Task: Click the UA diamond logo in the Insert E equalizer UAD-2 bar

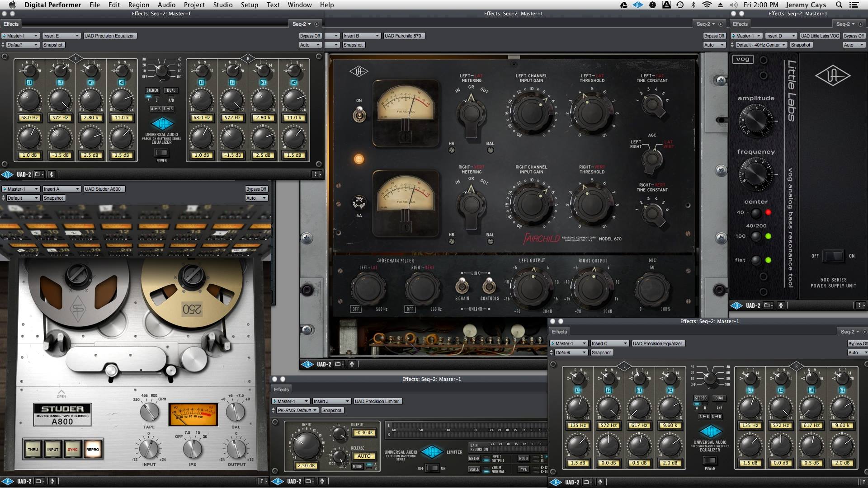Action: point(7,174)
